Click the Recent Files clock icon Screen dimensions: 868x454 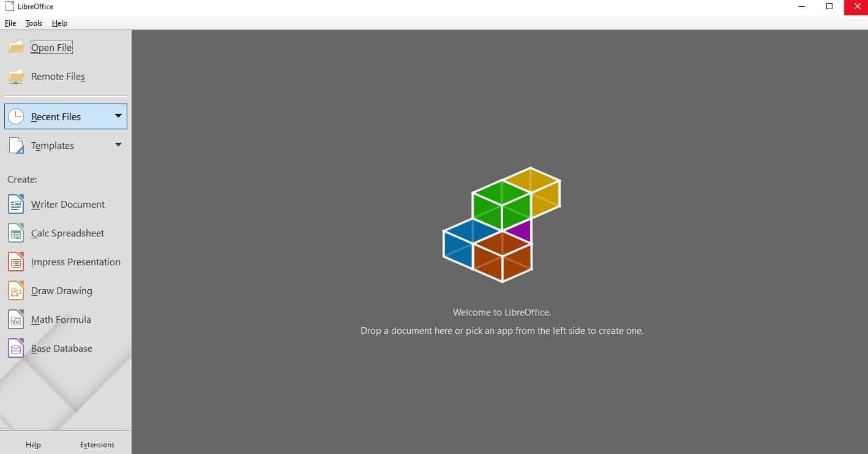pos(16,116)
